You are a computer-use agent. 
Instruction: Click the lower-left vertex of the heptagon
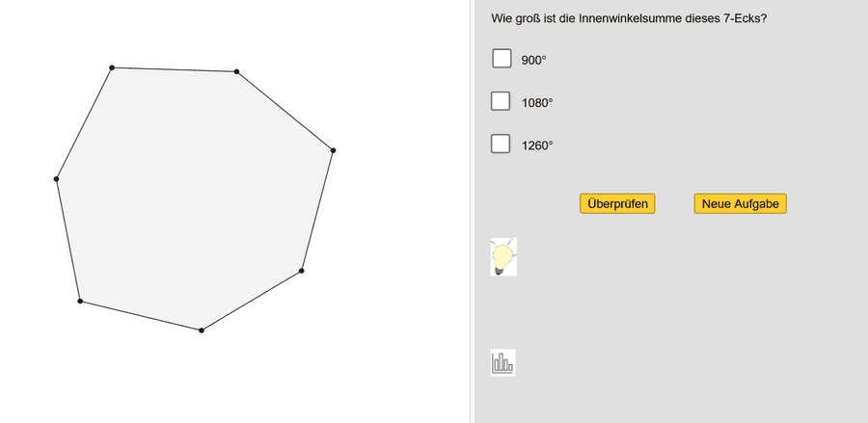(x=80, y=302)
